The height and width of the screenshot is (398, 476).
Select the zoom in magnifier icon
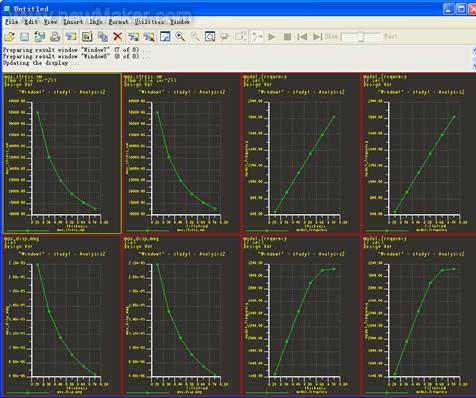pyautogui.click(x=180, y=36)
